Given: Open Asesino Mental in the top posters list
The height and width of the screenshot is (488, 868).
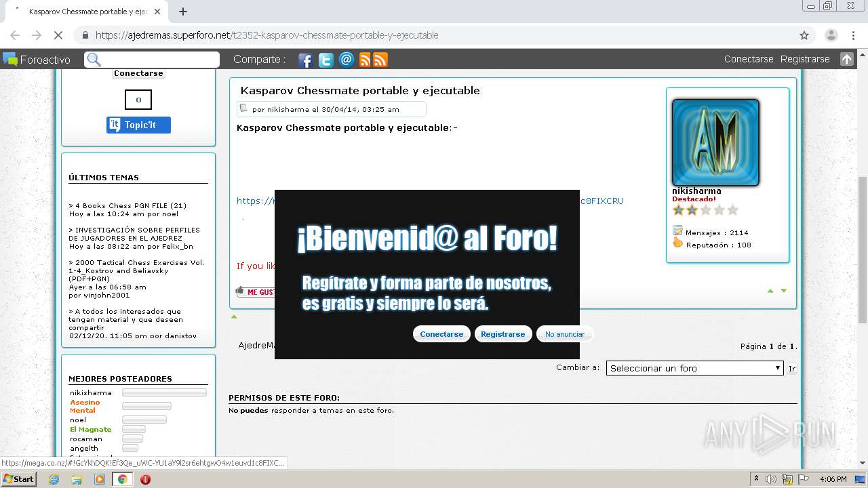Looking at the screenshot, I should click(85, 406).
